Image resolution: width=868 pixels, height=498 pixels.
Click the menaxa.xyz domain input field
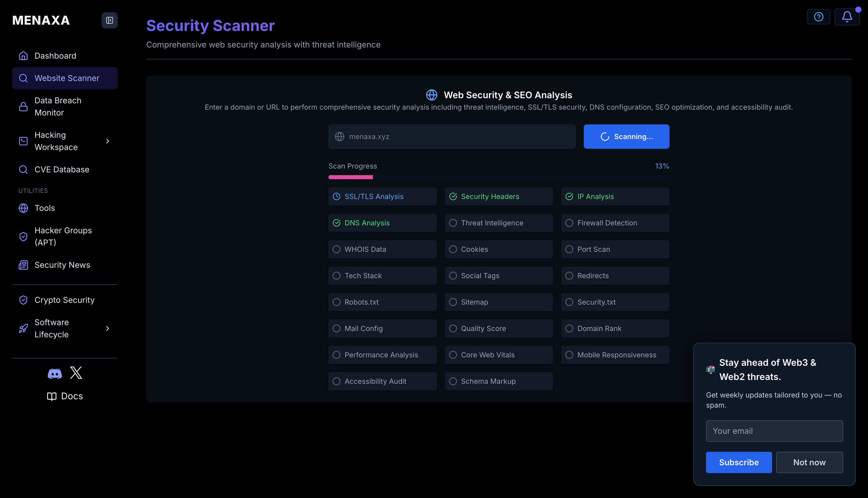(452, 137)
